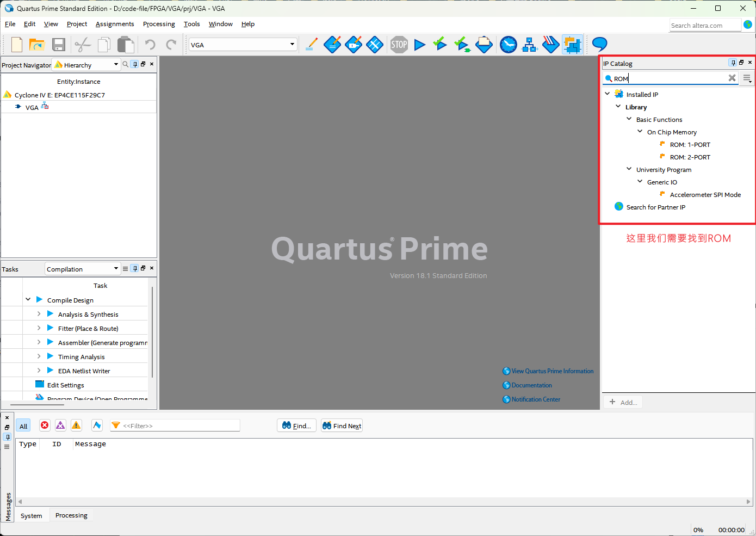Click the STOP processing icon

tap(399, 45)
